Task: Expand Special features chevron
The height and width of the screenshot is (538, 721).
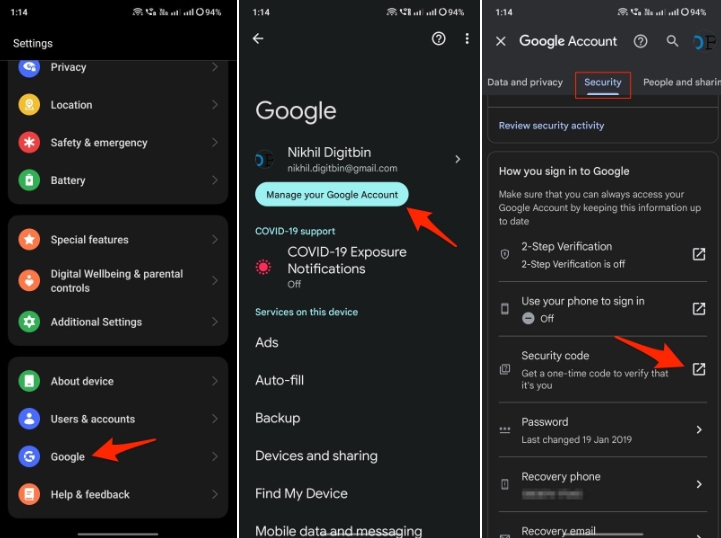Action: tap(215, 240)
